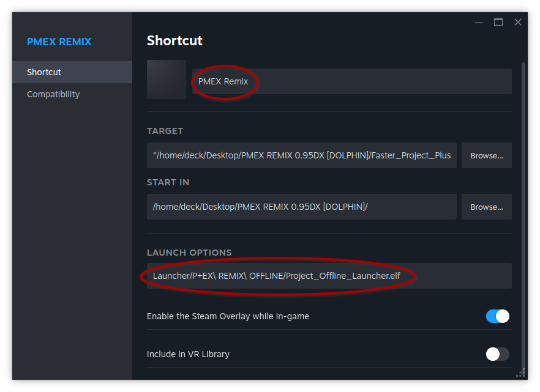
Task: Open the Shortcut tab in sidebar
Action: [x=72, y=72]
